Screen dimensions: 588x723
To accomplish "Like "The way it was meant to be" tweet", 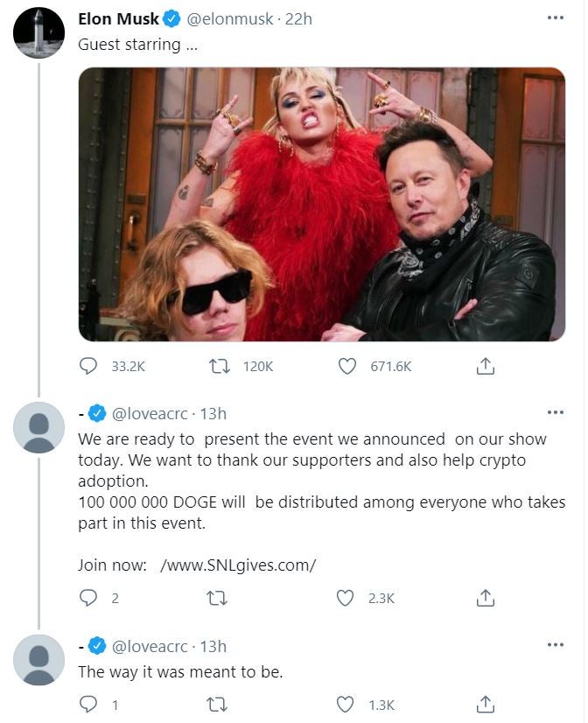I will point(347,704).
